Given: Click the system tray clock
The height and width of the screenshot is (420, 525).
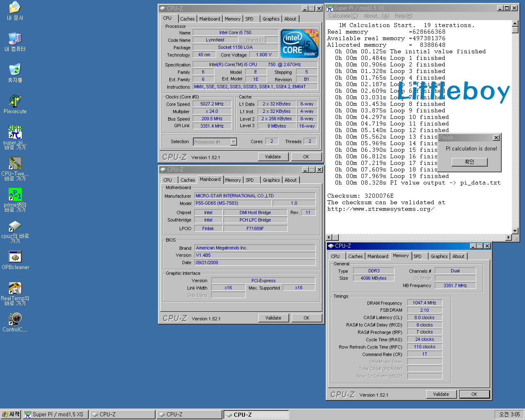Looking at the screenshot, I should (509, 414).
